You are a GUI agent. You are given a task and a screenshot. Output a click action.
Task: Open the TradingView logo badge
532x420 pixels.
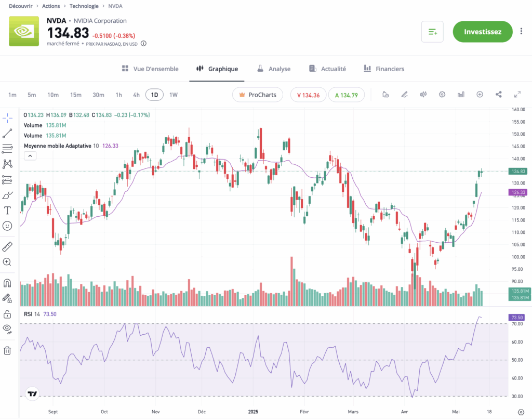click(32, 394)
